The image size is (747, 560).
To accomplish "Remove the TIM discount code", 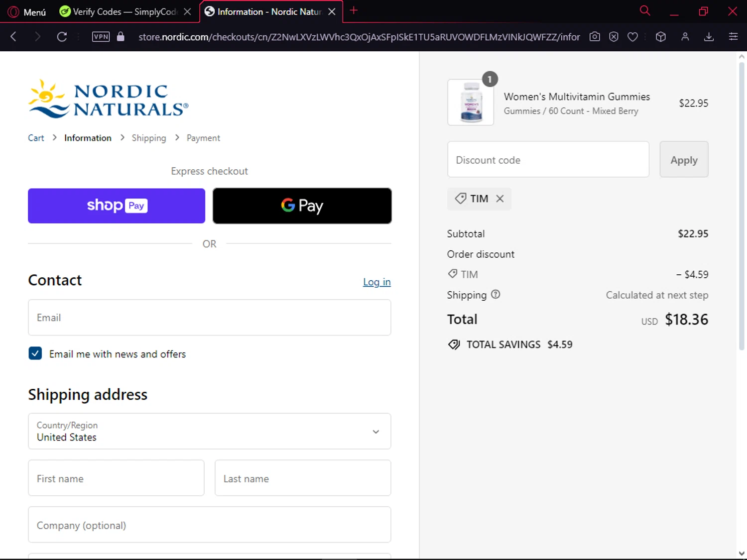I will click(x=500, y=199).
